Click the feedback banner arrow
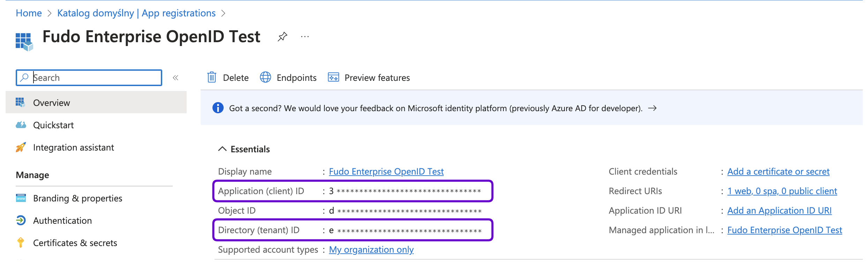Viewport: 868px width, 268px height. tap(652, 108)
